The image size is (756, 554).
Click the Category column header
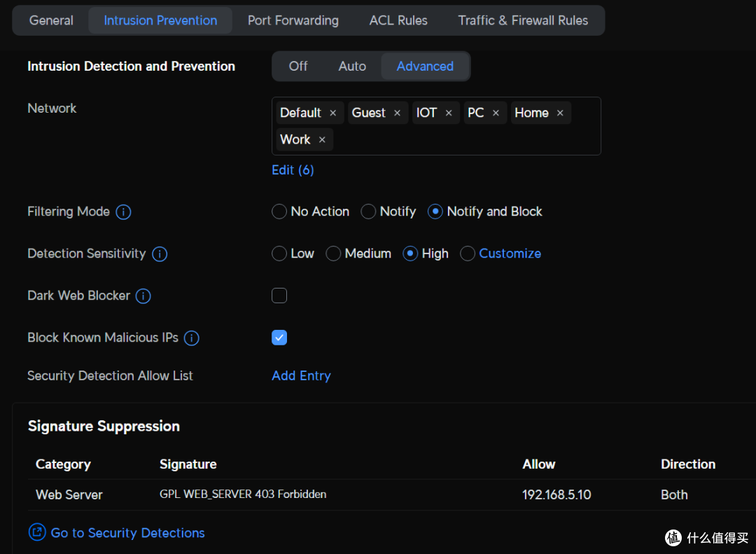(x=63, y=464)
